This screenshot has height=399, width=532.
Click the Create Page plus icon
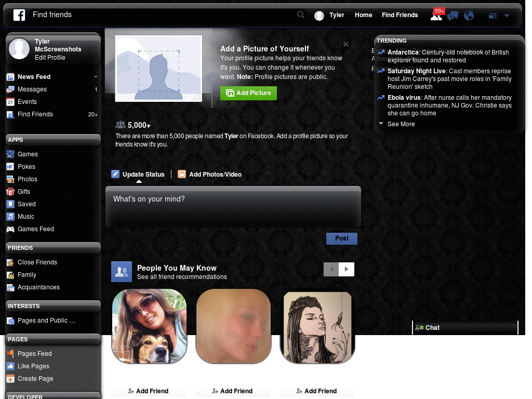pos(10,379)
